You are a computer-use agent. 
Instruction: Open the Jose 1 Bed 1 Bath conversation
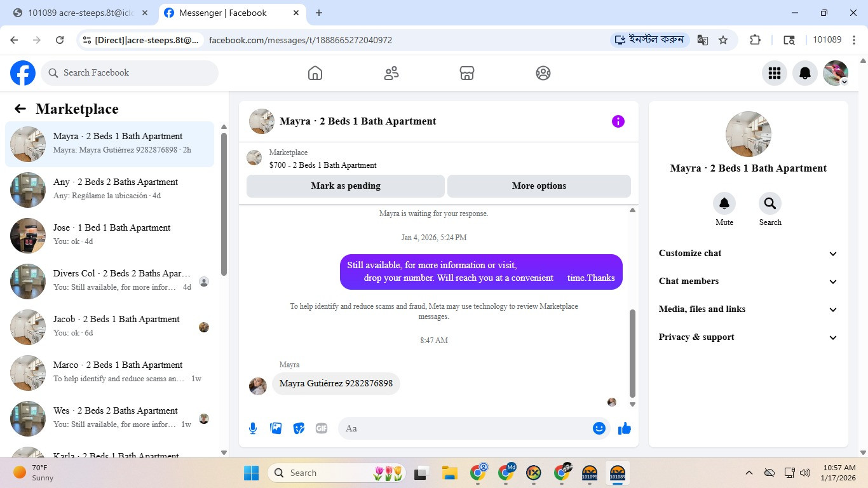[x=110, y=236]
